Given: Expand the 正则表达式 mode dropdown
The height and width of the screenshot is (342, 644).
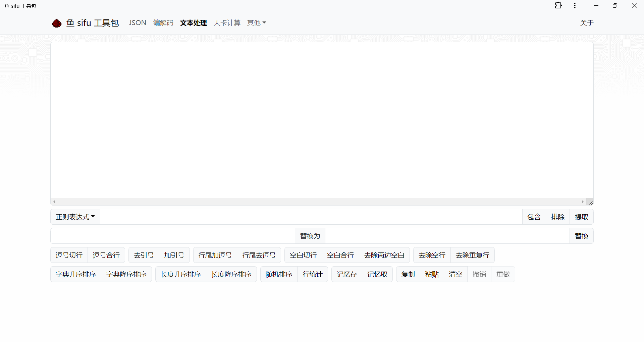Looking at the screenshot, I should 75,217.
